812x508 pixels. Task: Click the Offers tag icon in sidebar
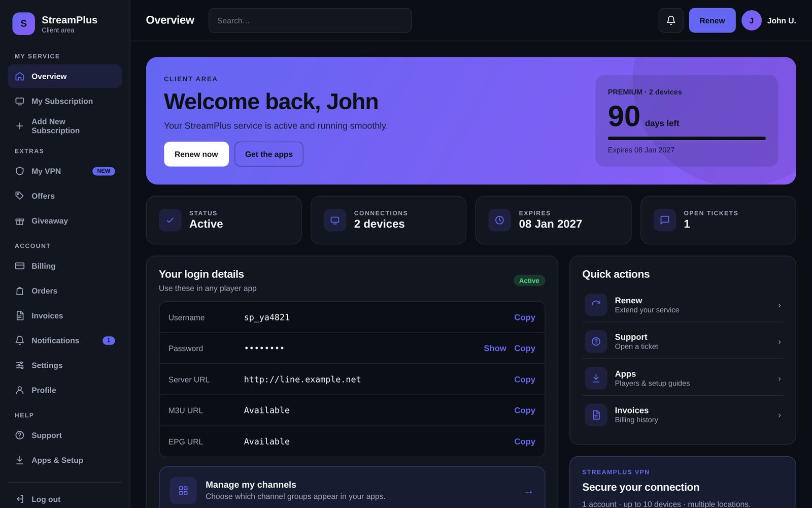point(20,196)
